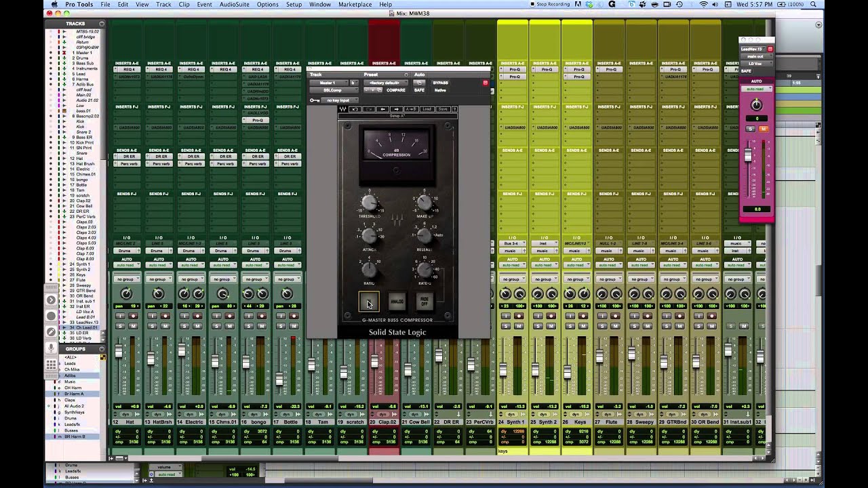Click the preset minus button
868x488 pixels.
point(366,90)
